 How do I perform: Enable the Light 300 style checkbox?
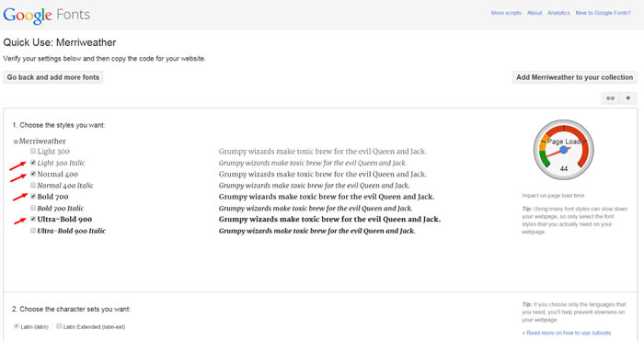click(33, 151)
